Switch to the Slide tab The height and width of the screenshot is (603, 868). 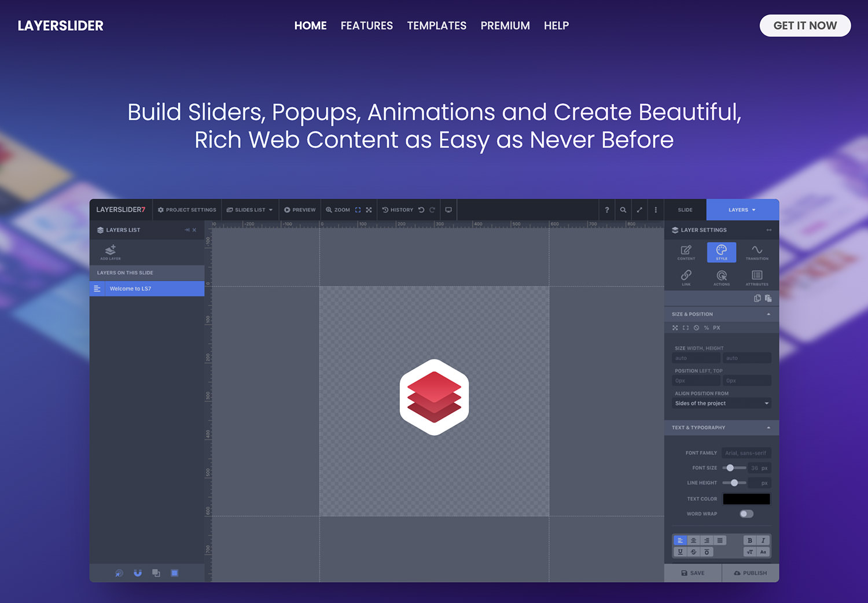[685, 210]
